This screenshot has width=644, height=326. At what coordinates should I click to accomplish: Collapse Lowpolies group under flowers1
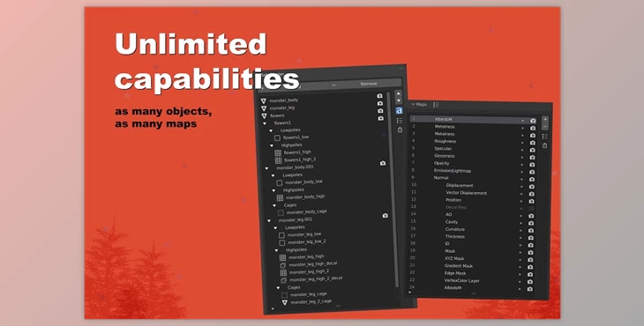[271, 130]
